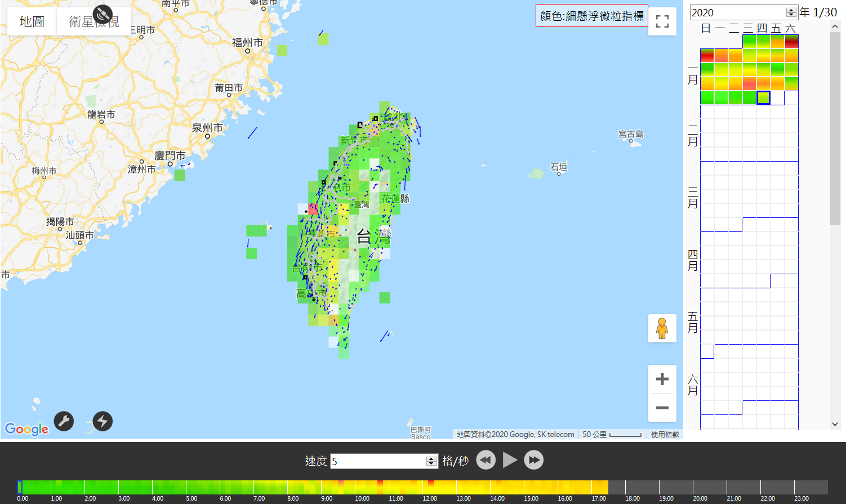Click the 泉州市 city label
The width and height of the screenshot is (846, 504).
point(207,128)
